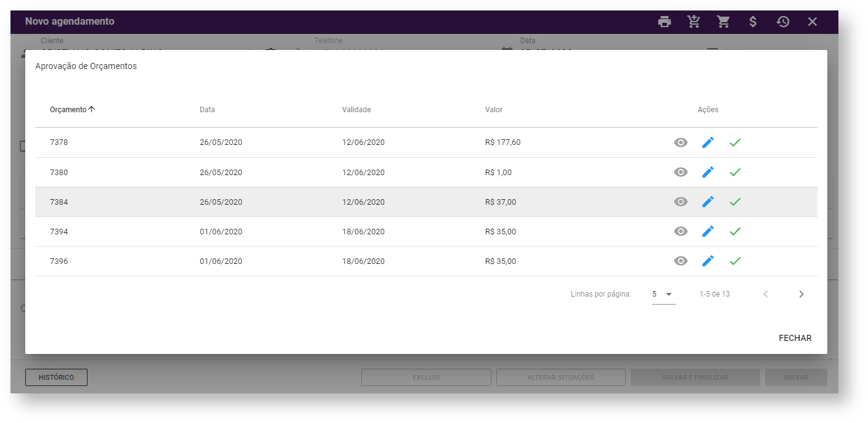The width and height of the screenshot is (868, 423).
Task: Open the history clock icon in header
Action: [782, 22]
